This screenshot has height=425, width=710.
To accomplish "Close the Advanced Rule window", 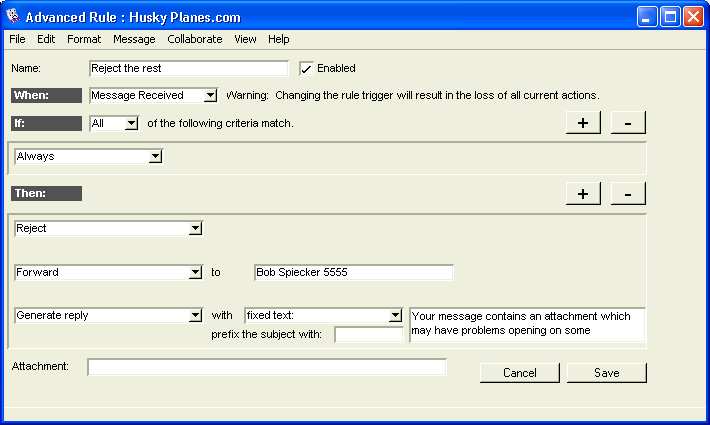I will point(693,17).
